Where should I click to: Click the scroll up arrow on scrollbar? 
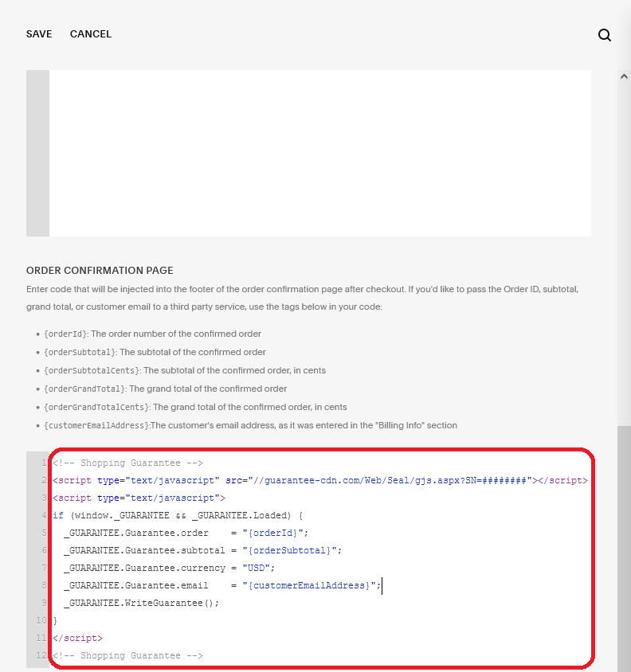(x=624, y=76)
